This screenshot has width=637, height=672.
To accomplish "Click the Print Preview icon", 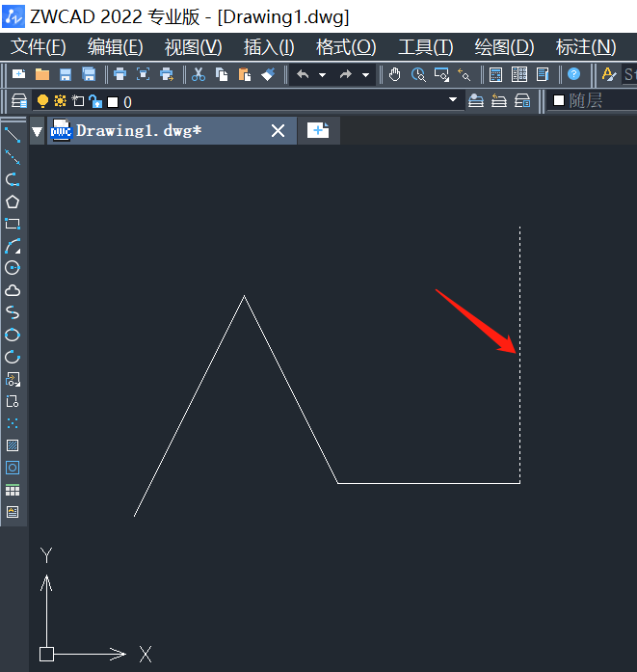I will click(143, 74).
